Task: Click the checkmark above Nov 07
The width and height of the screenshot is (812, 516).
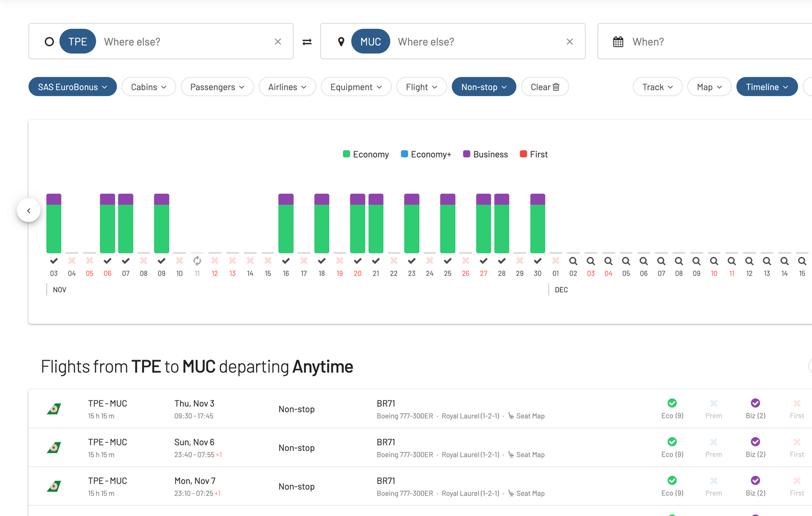Action: [126, 261]
